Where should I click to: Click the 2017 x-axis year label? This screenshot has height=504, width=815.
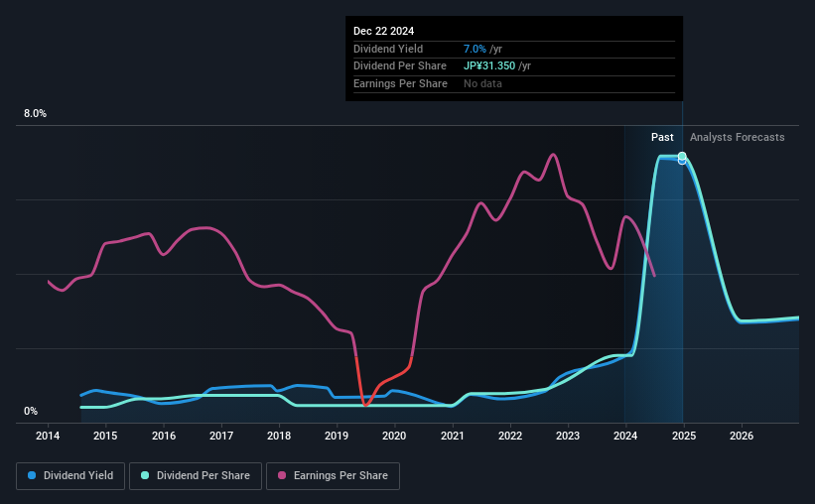(x=221, y=436)
